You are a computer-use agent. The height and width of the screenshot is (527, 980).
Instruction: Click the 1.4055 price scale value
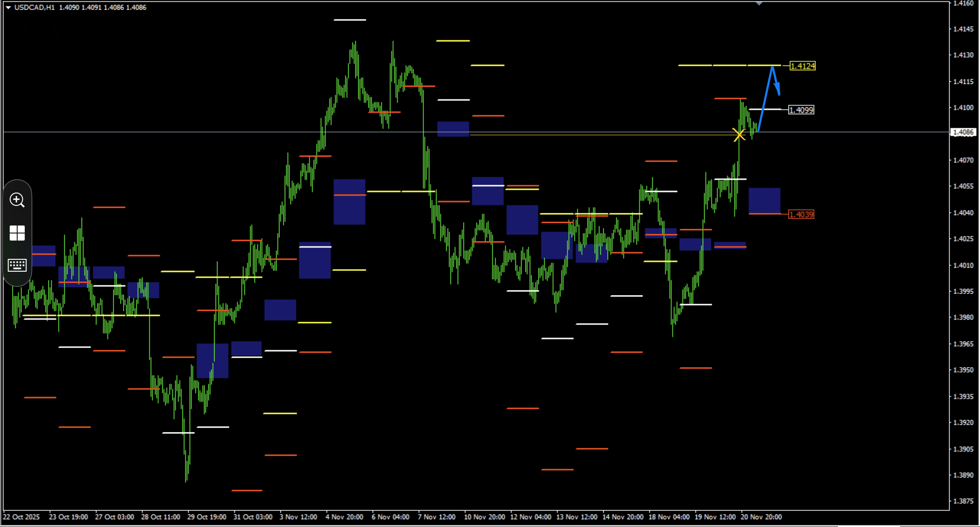pyautogui.click(x=963, y=186)
